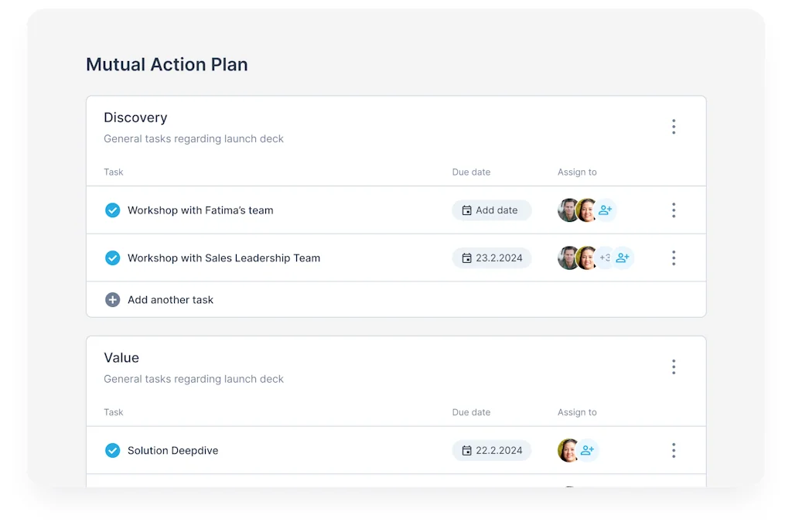792x532 pixels.
Task: Open options menu for Workshop with Fatima's team
Action: 674,210
